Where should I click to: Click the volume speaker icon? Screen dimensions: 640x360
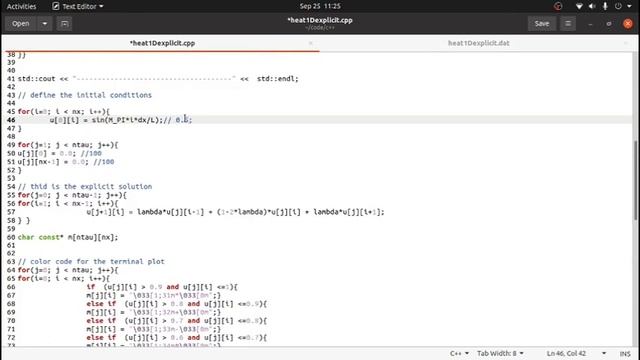(592, 6)
